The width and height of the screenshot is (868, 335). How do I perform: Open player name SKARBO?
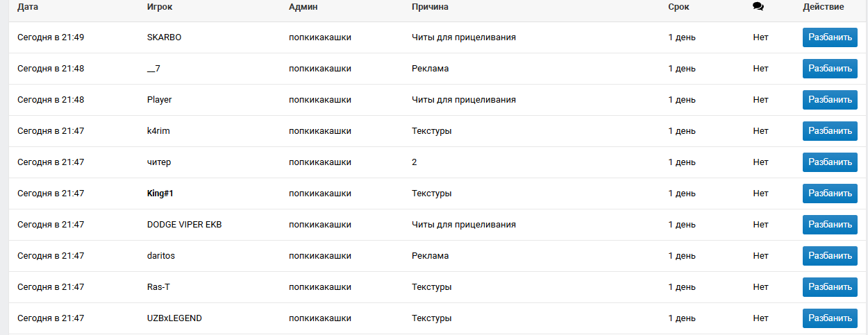(164, 37)
